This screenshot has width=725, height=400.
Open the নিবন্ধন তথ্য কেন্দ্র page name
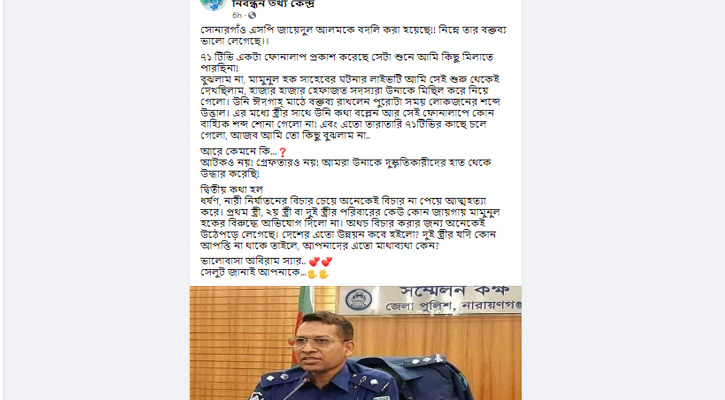[273, 4]
